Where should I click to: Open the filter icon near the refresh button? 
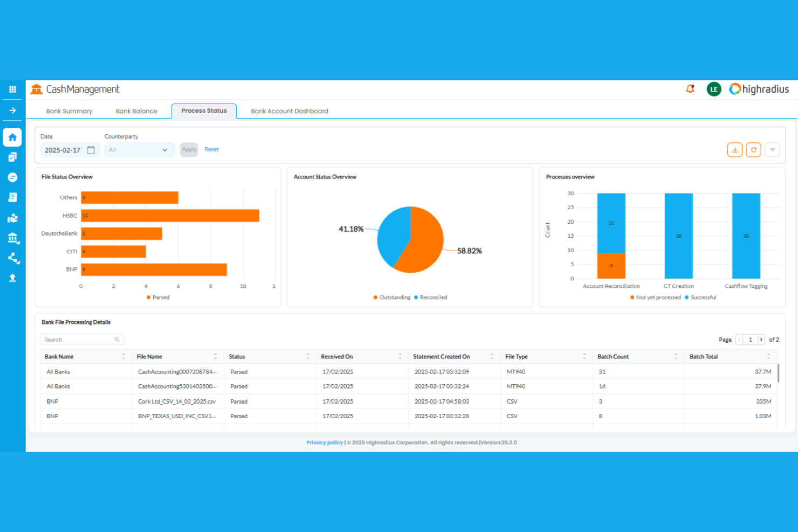772,149
